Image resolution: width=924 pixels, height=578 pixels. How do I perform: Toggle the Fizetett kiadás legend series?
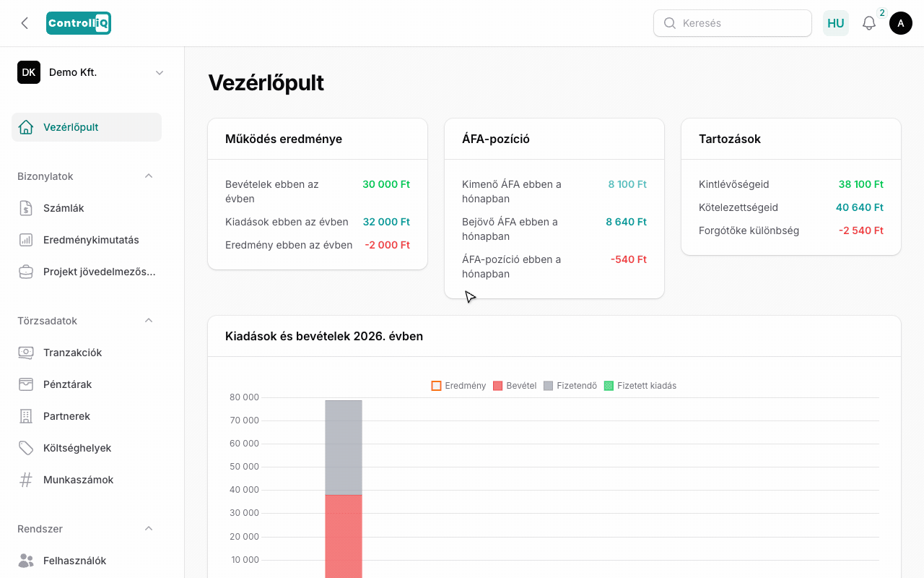click(x=640, y=386)
